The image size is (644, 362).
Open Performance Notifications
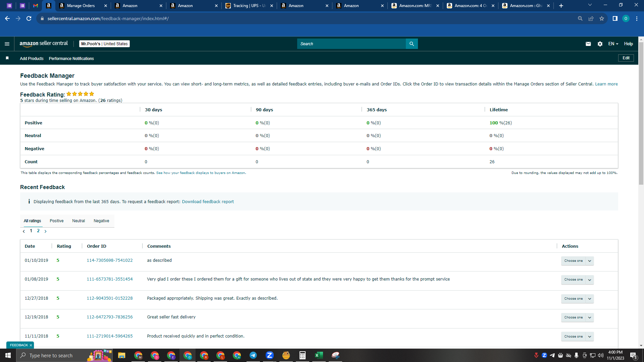(x=71, y=59)
